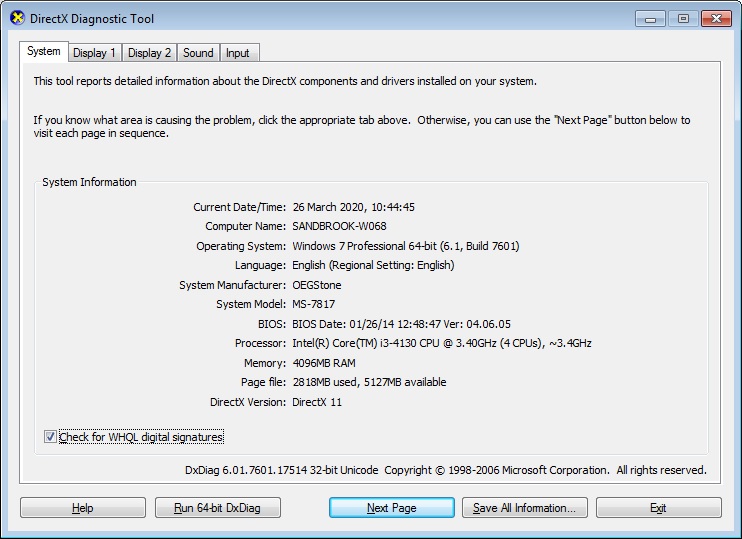Click the Windows 7 Professional 64-bit text
This screenshot has height=539, width=742.
tap(406, 246)
